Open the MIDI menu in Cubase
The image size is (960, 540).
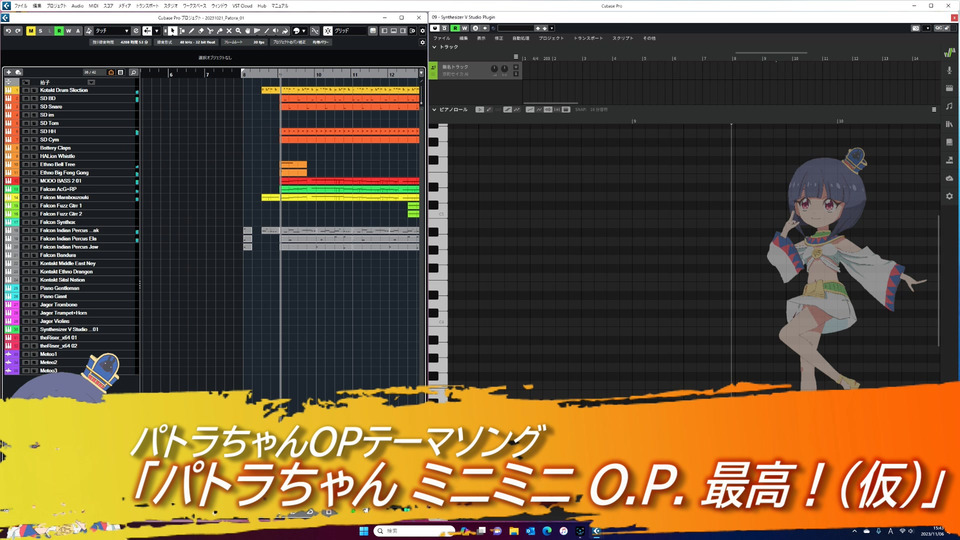[93, 6]
